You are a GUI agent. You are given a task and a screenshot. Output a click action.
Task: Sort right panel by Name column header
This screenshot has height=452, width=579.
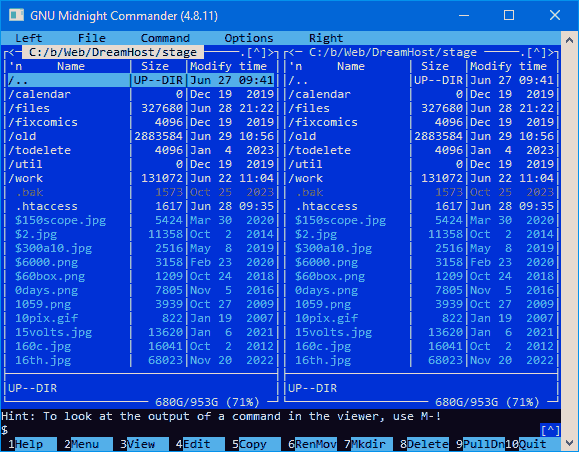coord(350,66)
